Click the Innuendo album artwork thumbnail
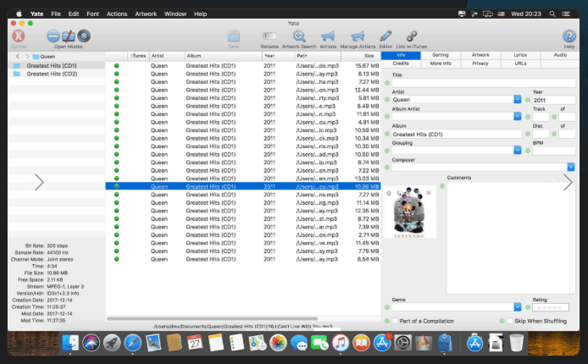Viewport: 588px width, 364px height. (409, 212)
